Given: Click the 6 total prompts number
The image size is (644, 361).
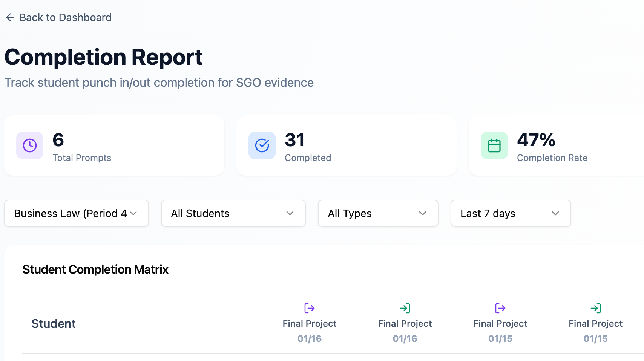Looking at the screenshot, I should tap(58, 140).
